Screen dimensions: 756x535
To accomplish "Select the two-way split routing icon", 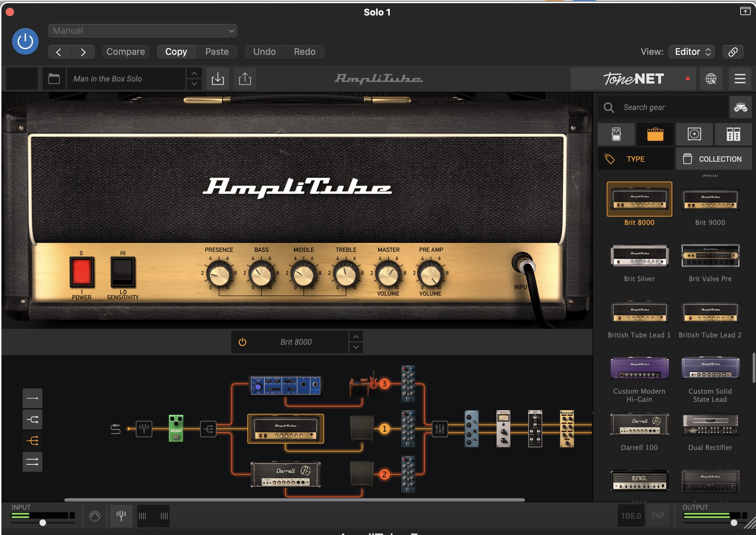I will tap(32, 419).
